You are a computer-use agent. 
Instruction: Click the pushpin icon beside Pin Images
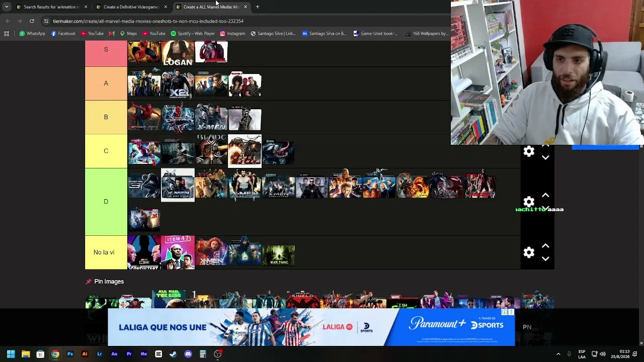89,282
